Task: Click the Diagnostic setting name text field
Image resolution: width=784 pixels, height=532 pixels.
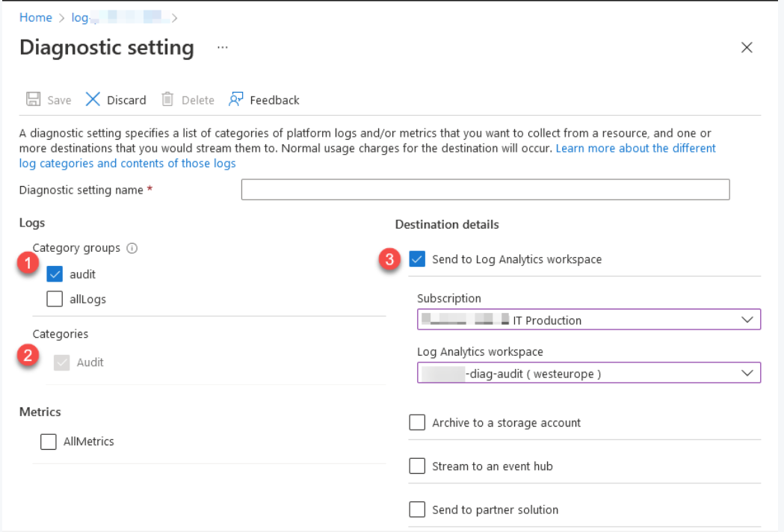Action: [x=485, y=190]
